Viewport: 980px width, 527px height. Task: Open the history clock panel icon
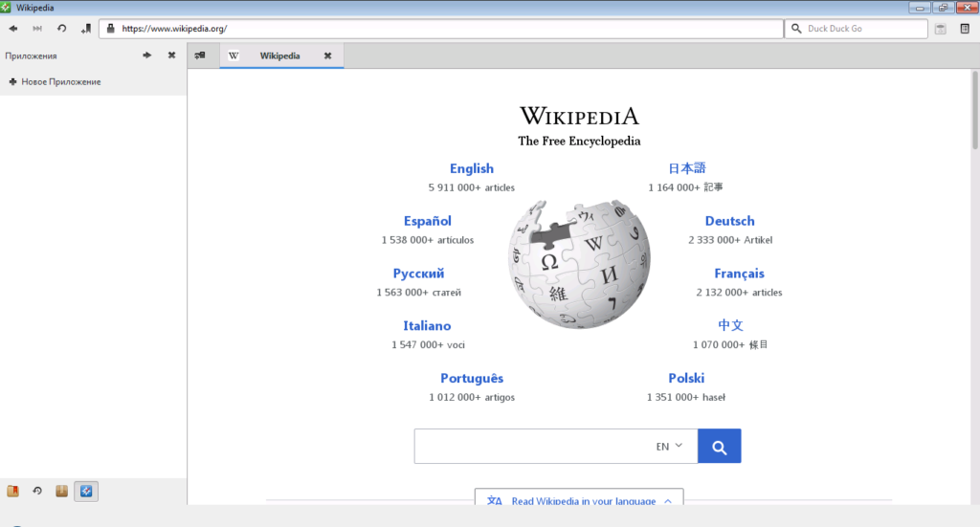click(37, 492)
